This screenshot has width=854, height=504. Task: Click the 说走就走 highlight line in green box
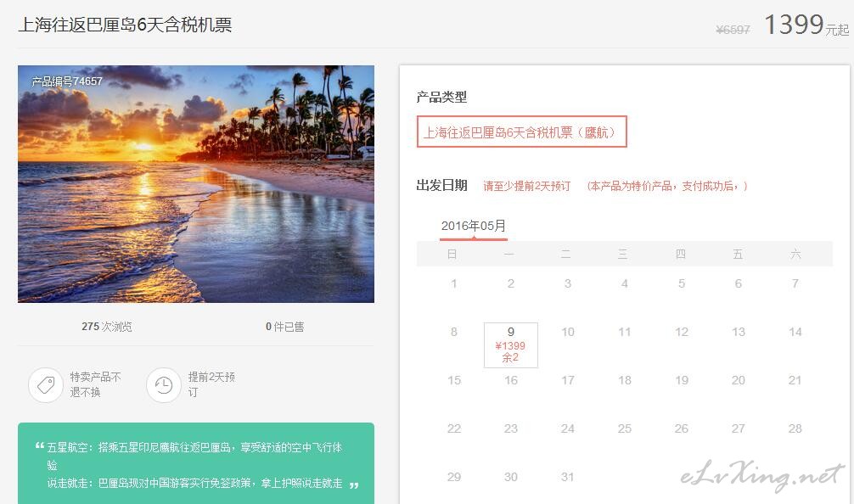tap(194, 484)
